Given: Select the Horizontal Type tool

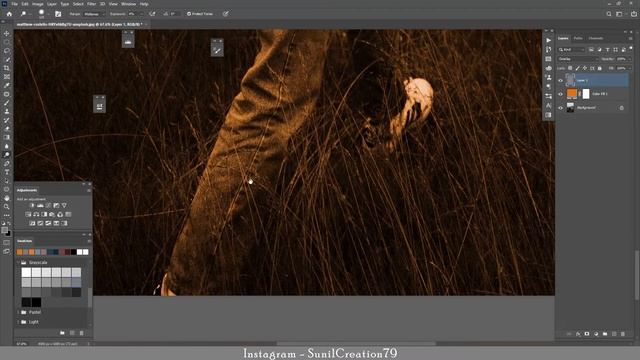Looking at the screenshot, I should (x=7, y=172).
